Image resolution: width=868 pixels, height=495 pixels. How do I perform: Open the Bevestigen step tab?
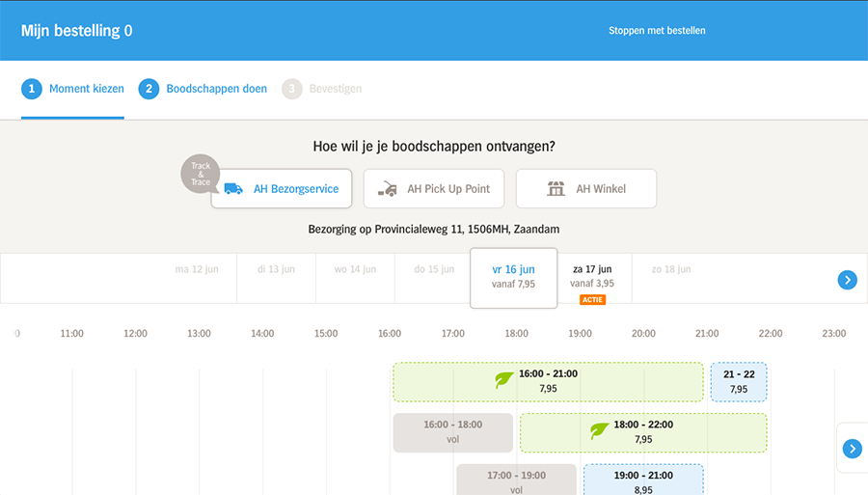click(321, 89)
